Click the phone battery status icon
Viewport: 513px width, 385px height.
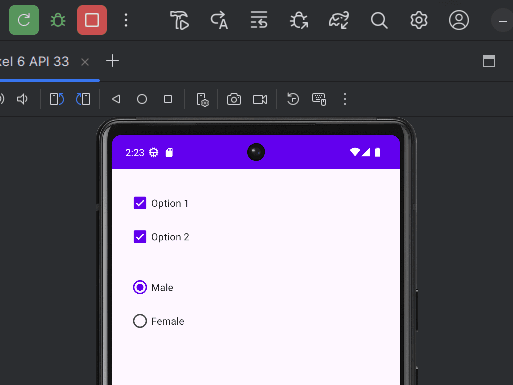(377, 152)
